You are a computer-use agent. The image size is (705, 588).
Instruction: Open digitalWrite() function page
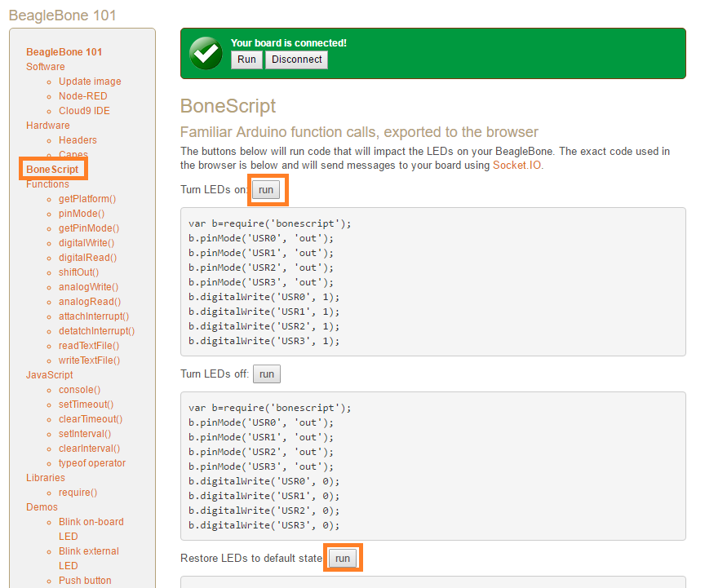86,243
